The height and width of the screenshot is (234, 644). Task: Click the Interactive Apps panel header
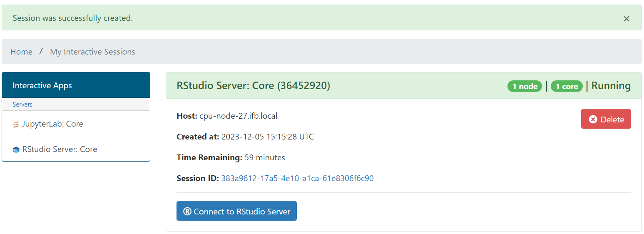76,85
